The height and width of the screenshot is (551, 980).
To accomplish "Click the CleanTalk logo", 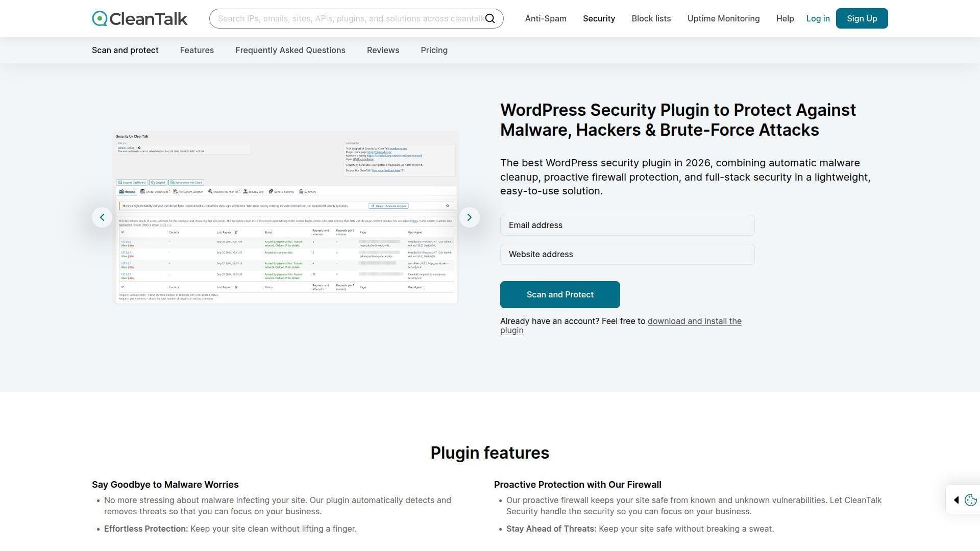I will (140, 18).
